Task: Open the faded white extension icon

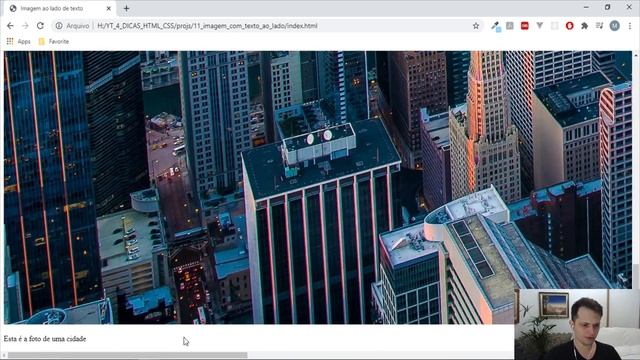Action: pyautogui.click(x=554, y=26)
